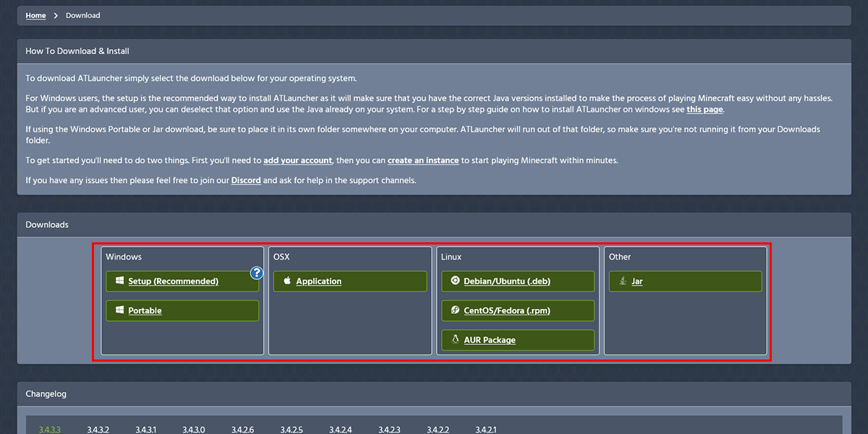Select the 3.4.2.4 changelog tab

click(x=341, y=430)
